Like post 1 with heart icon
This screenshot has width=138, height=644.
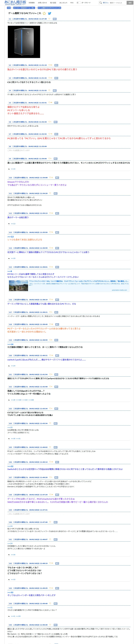coord(49,19)
